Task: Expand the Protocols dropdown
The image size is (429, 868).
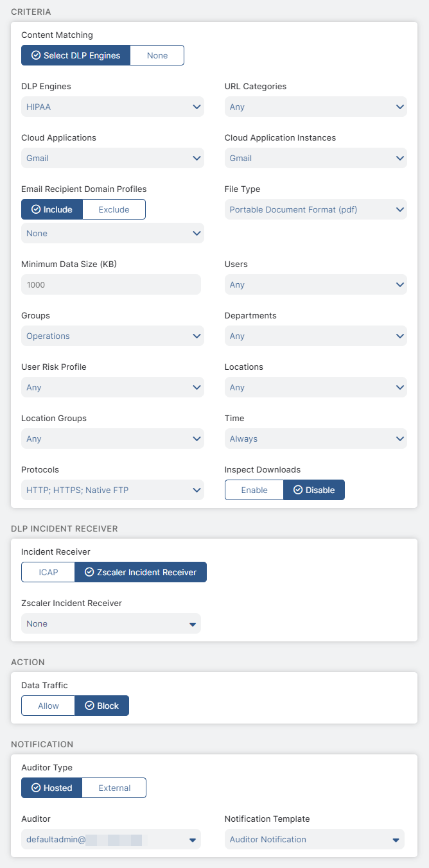Action: [x=112, y=490]
